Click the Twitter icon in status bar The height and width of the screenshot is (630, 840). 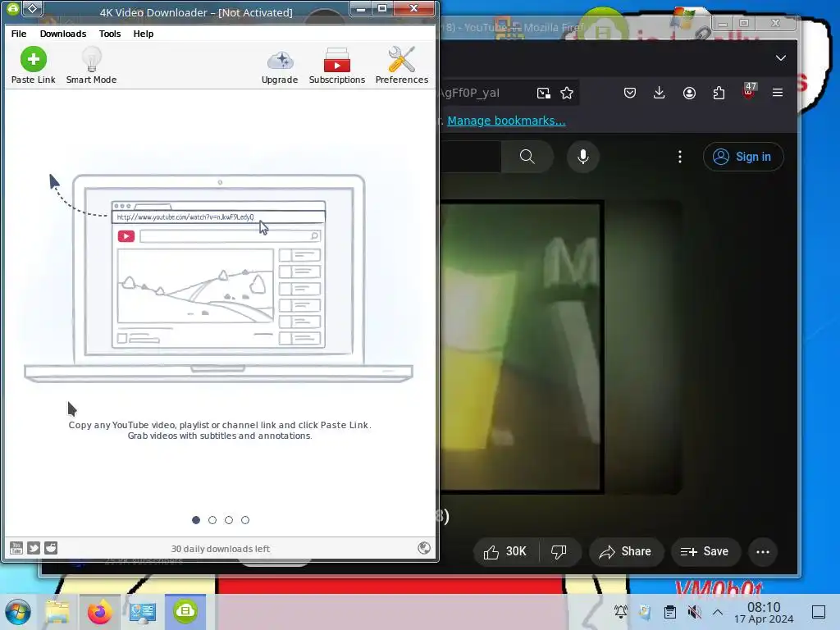click(x=34, y=547)
